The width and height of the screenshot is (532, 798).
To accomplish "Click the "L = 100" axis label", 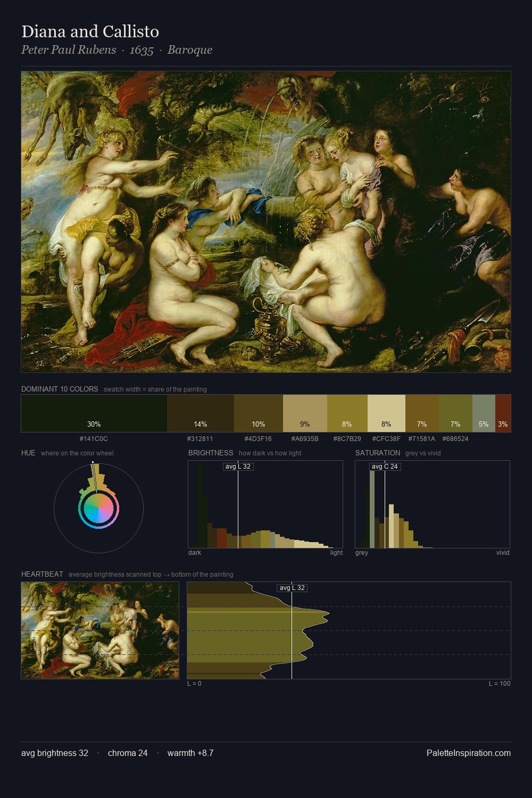I will click(500, 684).
